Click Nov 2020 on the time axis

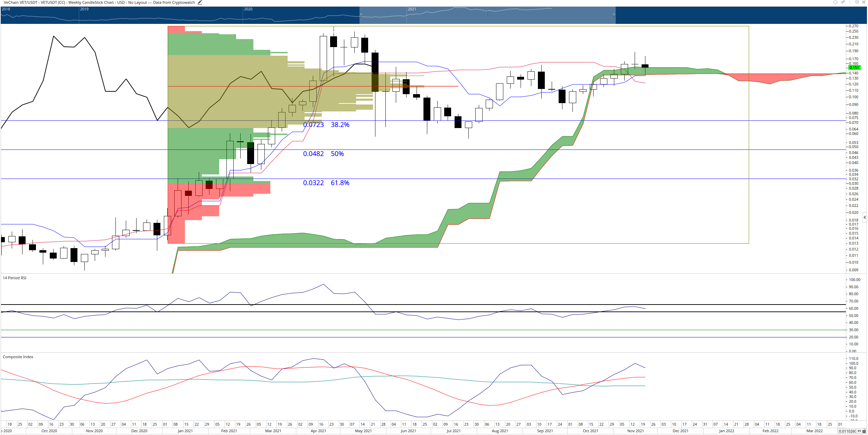[94, 431]
